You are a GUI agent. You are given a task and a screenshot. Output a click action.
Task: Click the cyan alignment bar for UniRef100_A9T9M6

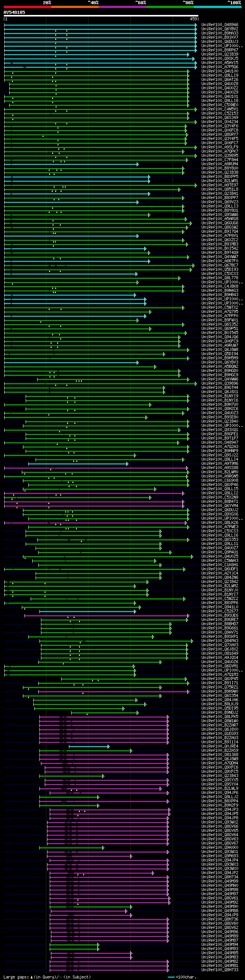78,463
